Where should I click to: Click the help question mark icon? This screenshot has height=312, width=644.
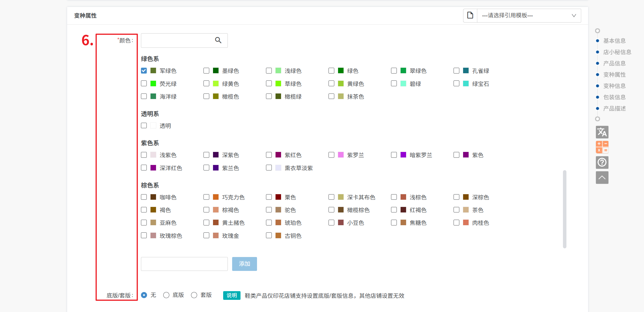point(602,162)
